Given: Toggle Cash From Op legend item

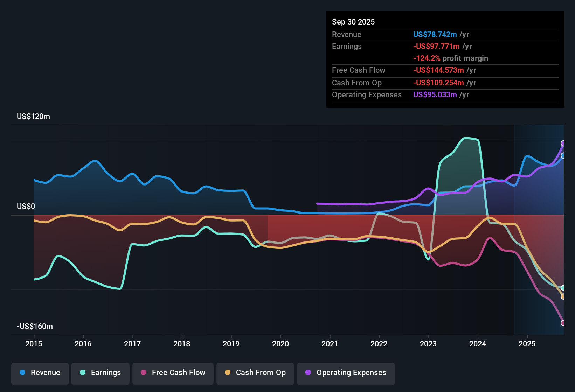Looking at the screenshot, I should (255, 373).
